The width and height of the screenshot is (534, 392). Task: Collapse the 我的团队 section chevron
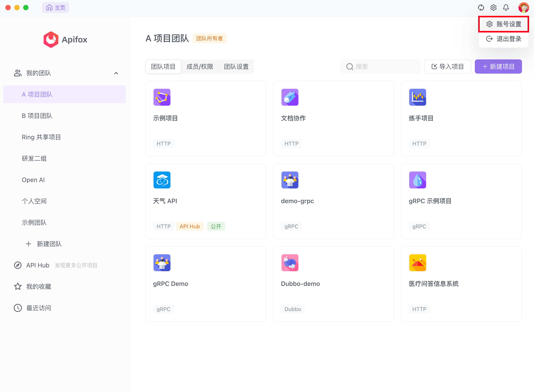[116, 73]
